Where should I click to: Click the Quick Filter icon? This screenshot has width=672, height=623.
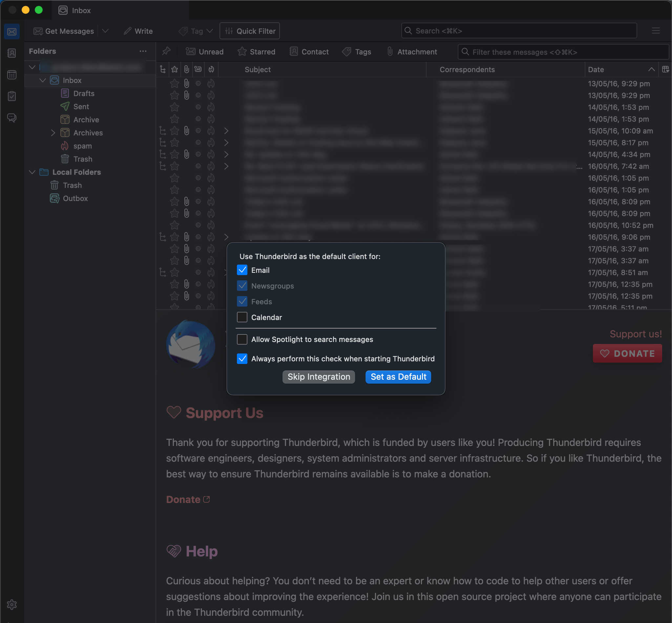(x=230, y=31)
